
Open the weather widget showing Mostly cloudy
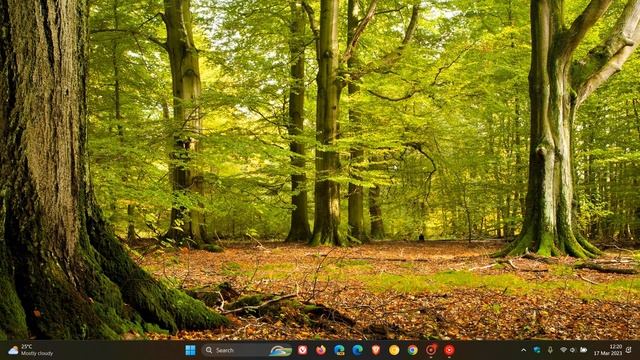click(31, 350)
